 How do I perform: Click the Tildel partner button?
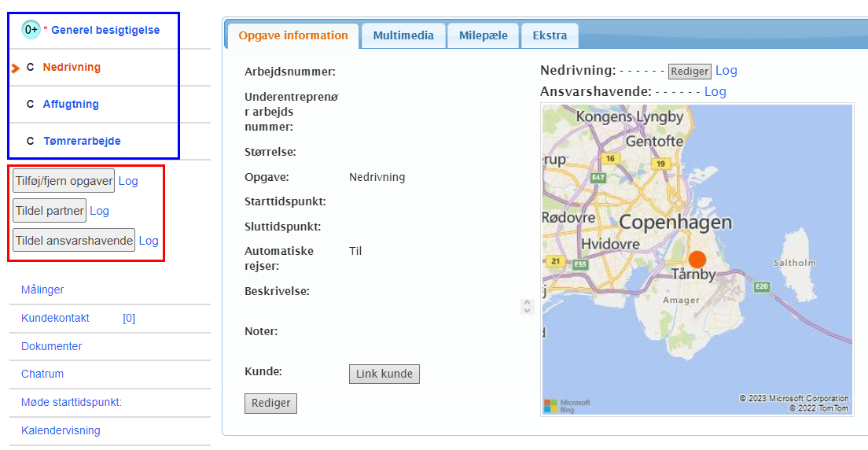pos(50,211)
